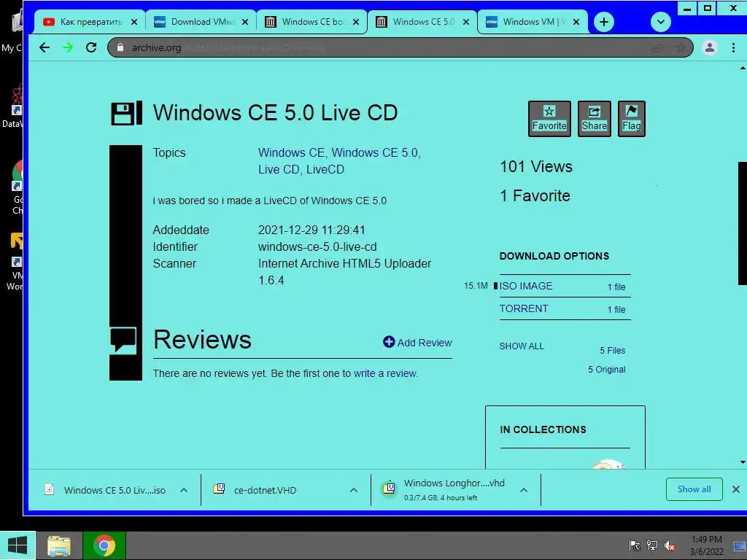Bookmark this page with star icon

(x=681, y=47)
